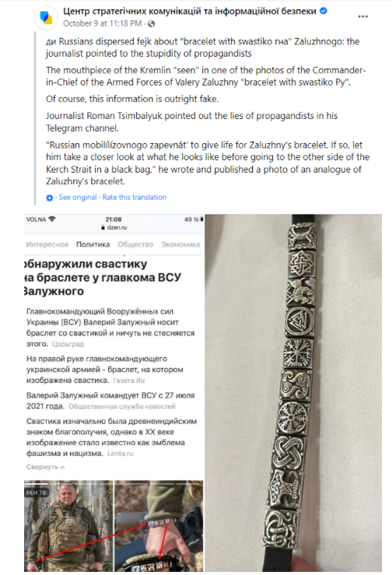
Task: Click the Rate this translation link
Action: [135, 198]
